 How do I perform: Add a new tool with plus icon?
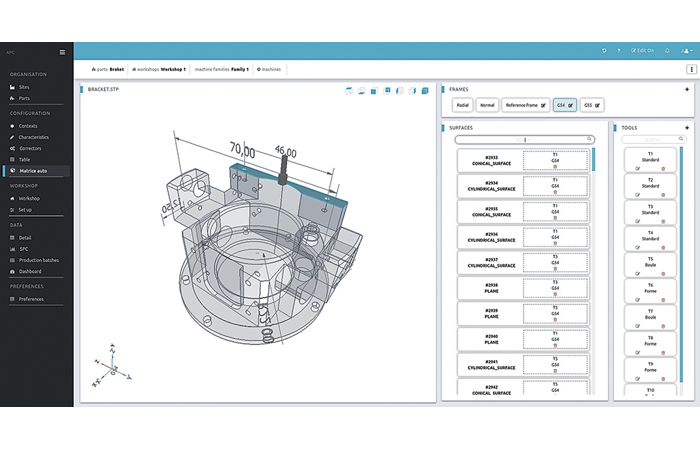[x=687, y=128]
